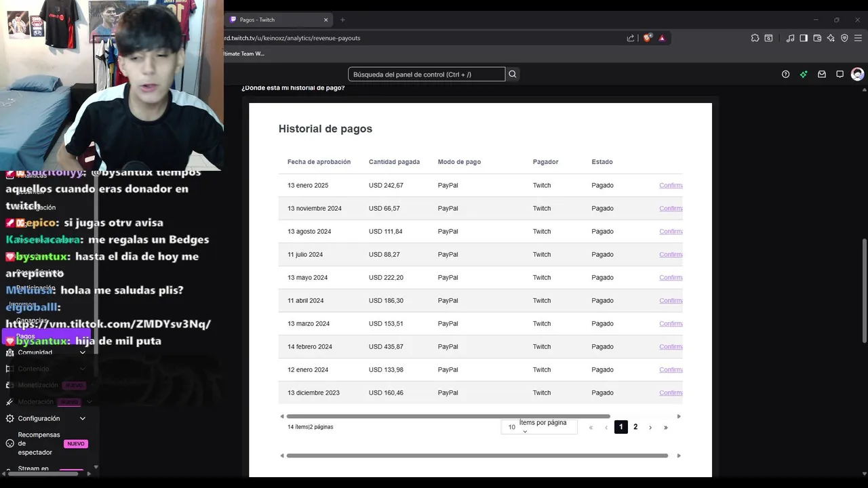Viewport: 868px width, 488px height.
Task: Toggle the browser sidebar panel icon
Action: (x=804, y=38)
